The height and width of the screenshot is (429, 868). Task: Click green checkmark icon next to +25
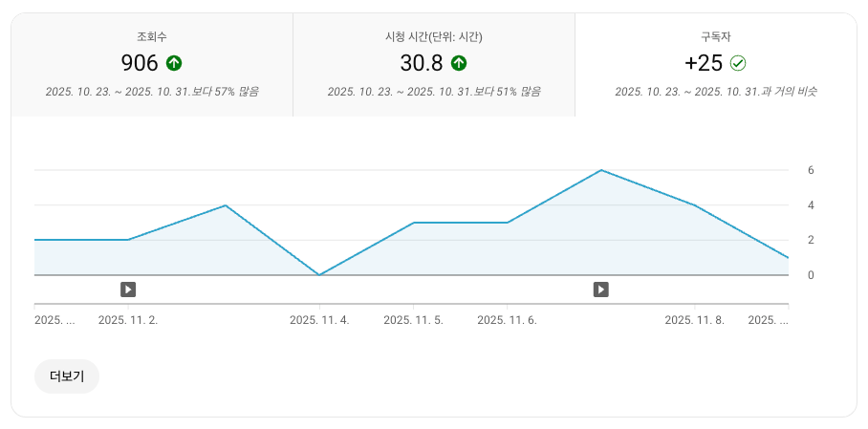pyautogui.click(x=738, y=63)
